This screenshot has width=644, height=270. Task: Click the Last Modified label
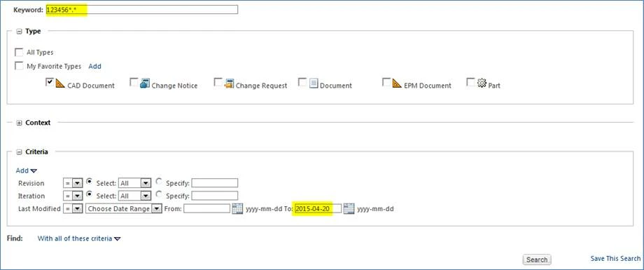(x=39, y=209)
